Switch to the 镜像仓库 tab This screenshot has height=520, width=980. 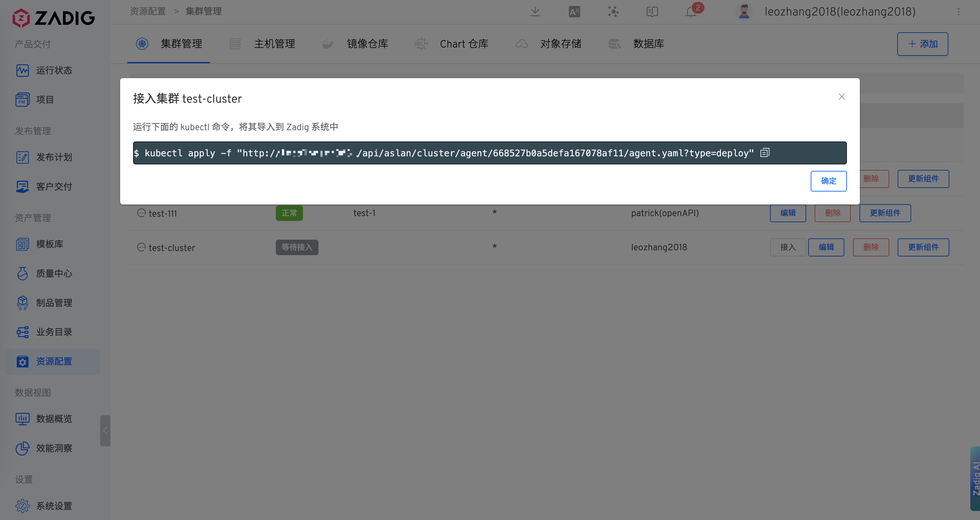(x=355, y=44)
